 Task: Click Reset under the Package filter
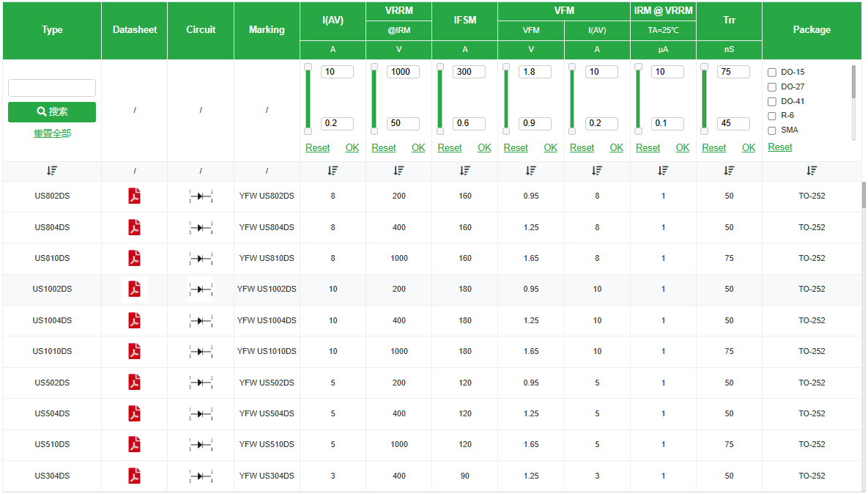[780, 147]
